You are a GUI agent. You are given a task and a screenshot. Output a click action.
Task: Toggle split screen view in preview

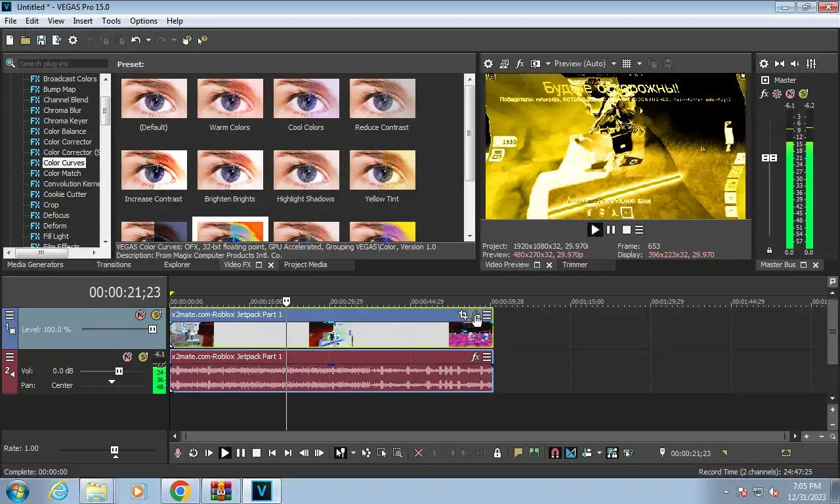(535, 64)
